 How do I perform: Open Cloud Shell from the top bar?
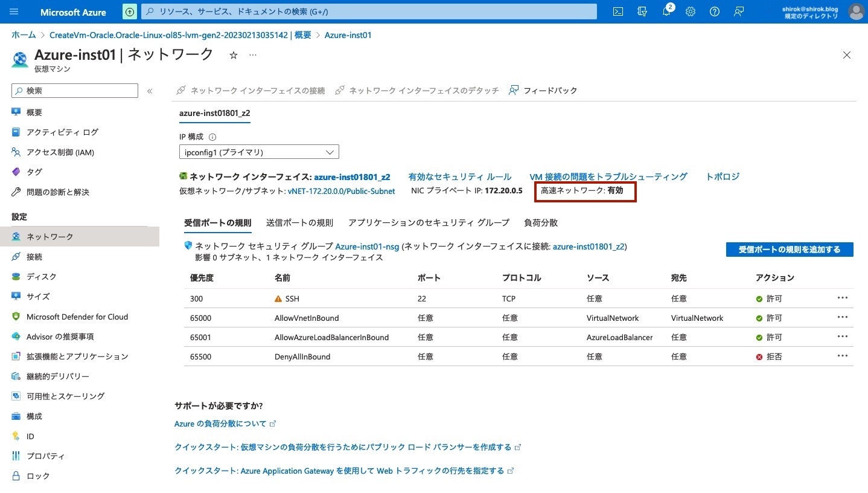point(617,11)
